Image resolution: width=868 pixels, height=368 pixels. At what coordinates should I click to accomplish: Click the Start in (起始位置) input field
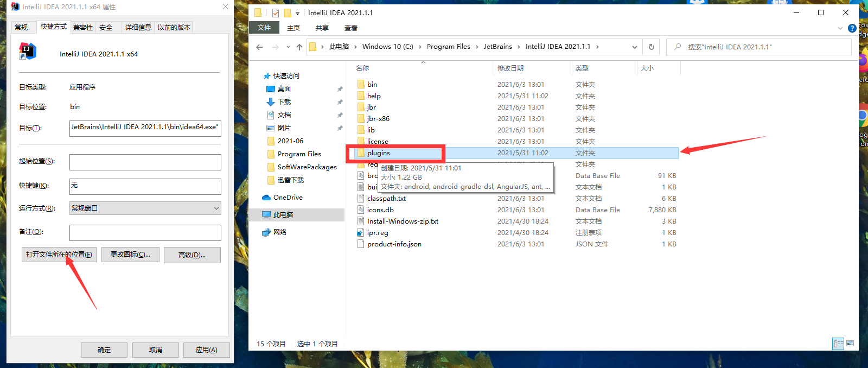tap(145, 162)
